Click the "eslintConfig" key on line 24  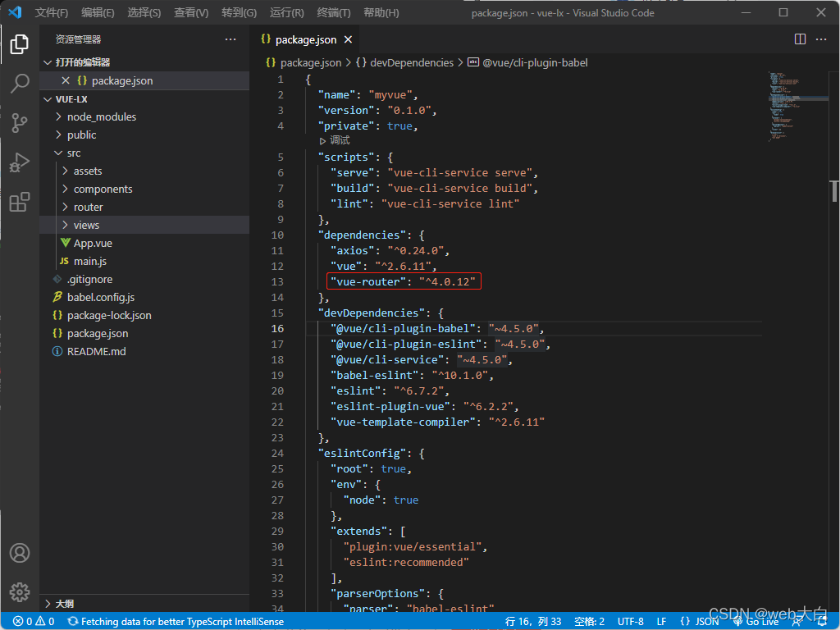(362, 453)
